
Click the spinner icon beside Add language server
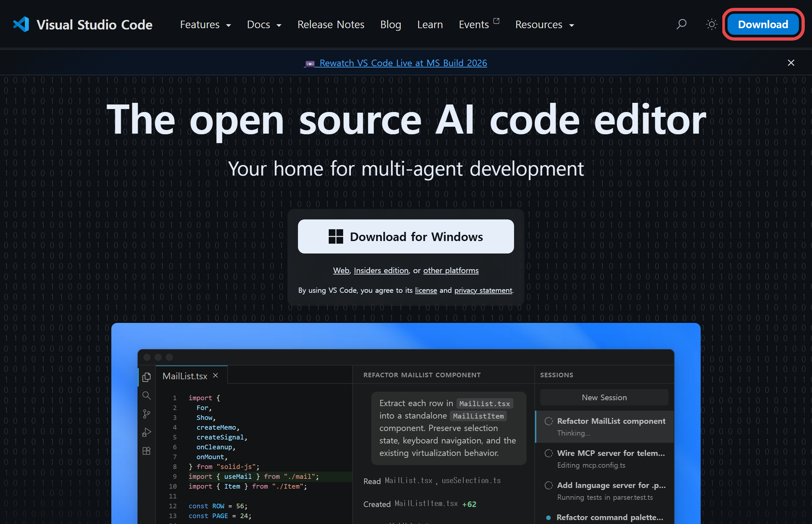[x=549, y=485]
